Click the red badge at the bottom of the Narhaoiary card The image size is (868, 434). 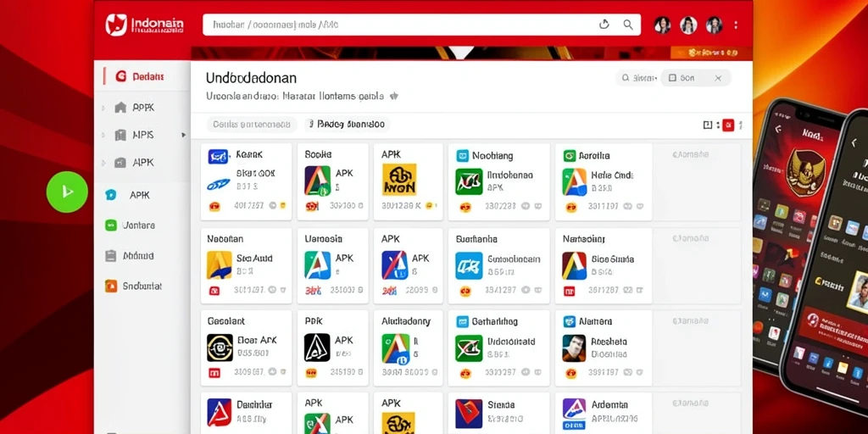pyautogui.click(x=569, y=290)
